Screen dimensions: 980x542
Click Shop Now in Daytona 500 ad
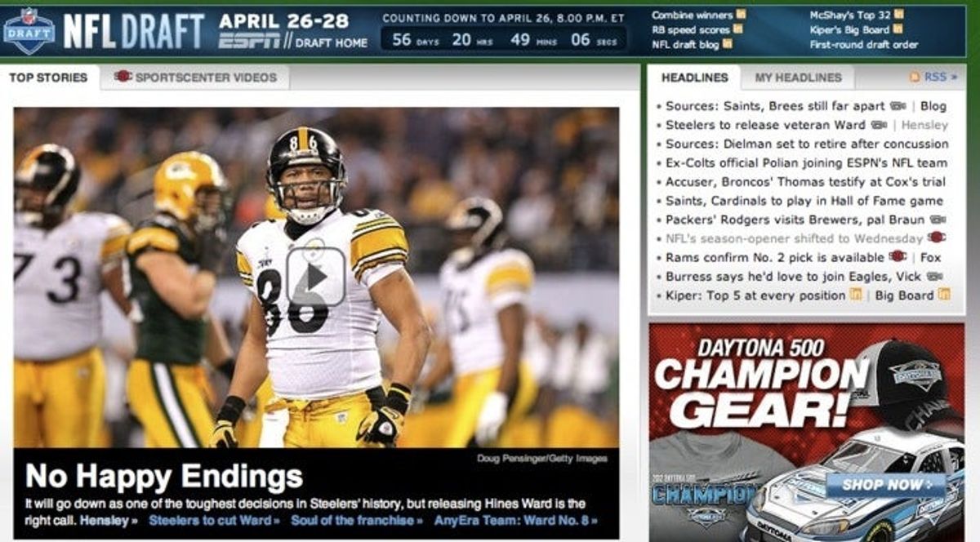pos(885,485)
